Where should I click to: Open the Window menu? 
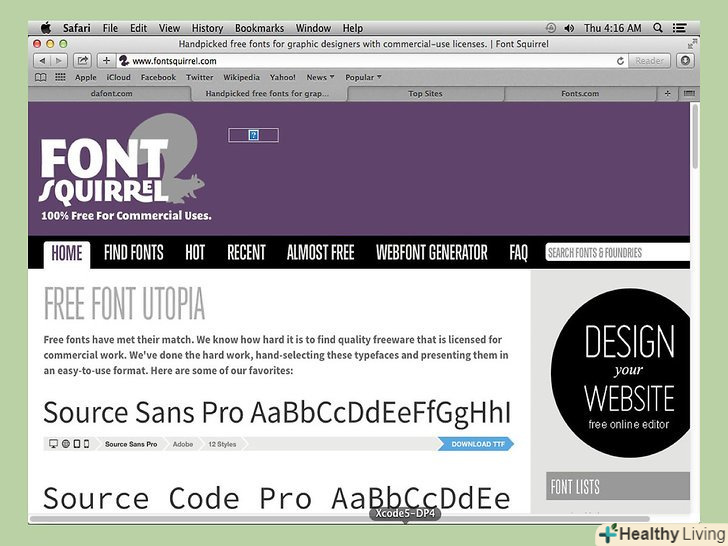click(x=313, y=28)
